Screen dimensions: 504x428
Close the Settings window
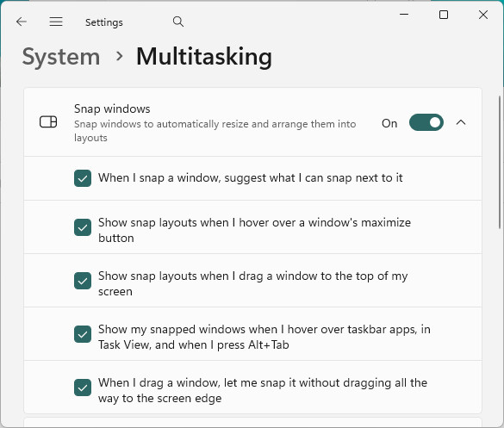483,15
